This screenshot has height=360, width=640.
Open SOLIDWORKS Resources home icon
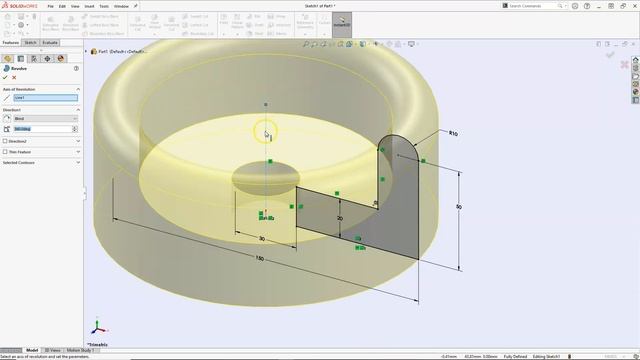point(636,60)
